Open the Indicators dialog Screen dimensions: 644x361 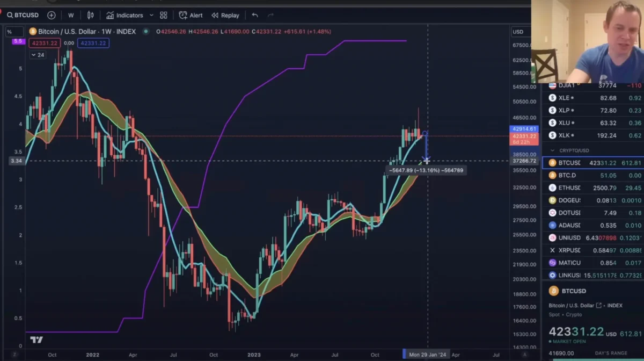click(125, 15)
